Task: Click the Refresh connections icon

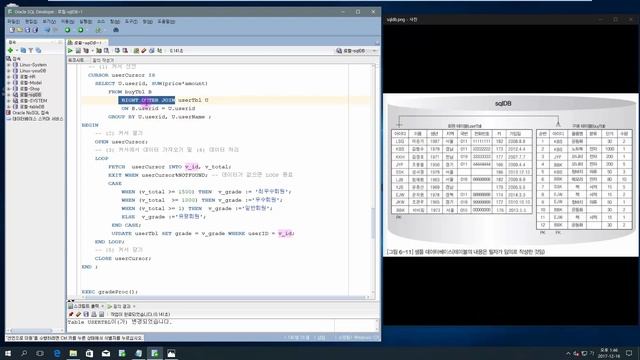Action: click(x=23, y=50)
